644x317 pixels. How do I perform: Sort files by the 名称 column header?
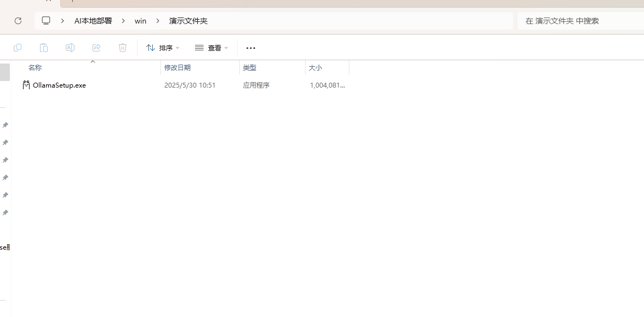pos(35,67)
